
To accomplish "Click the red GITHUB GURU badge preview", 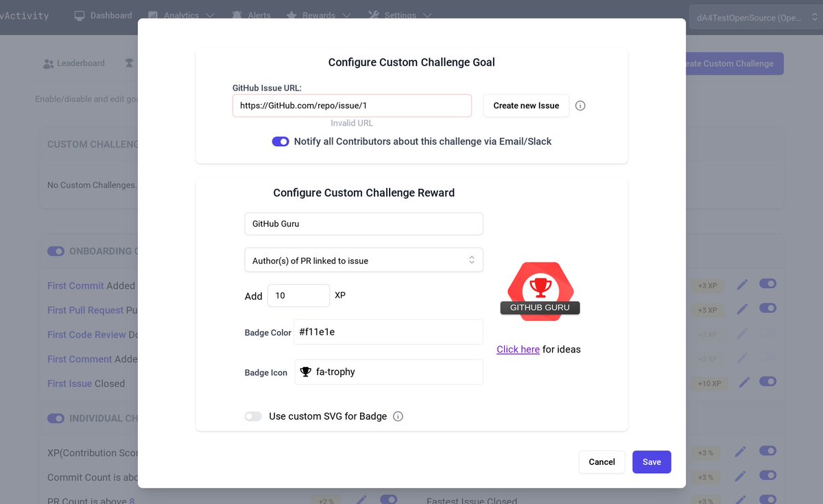I will click(x=539, y=288).
